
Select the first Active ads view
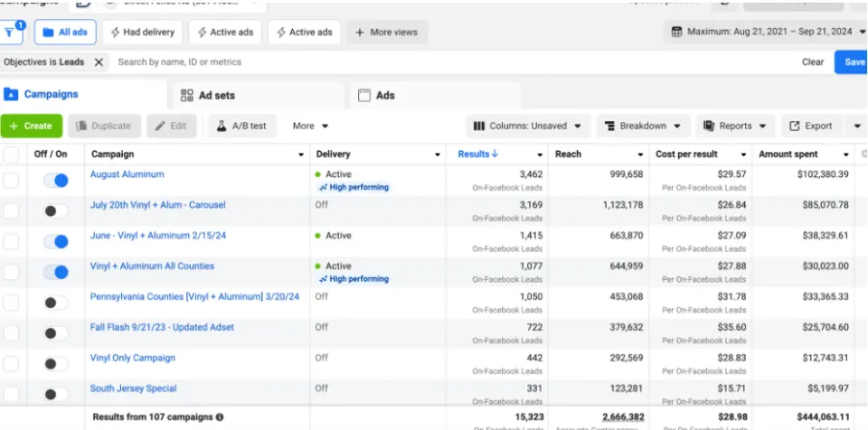coord(225,33)
